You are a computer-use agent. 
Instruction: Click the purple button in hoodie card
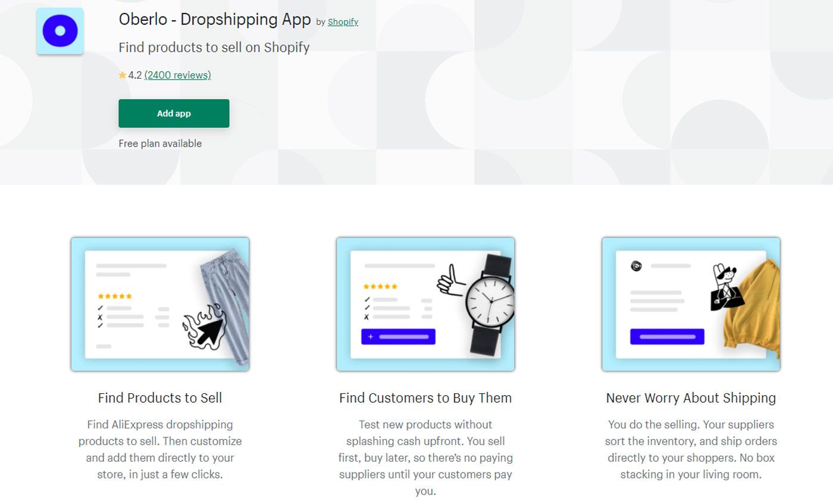(x=667, y=337)
